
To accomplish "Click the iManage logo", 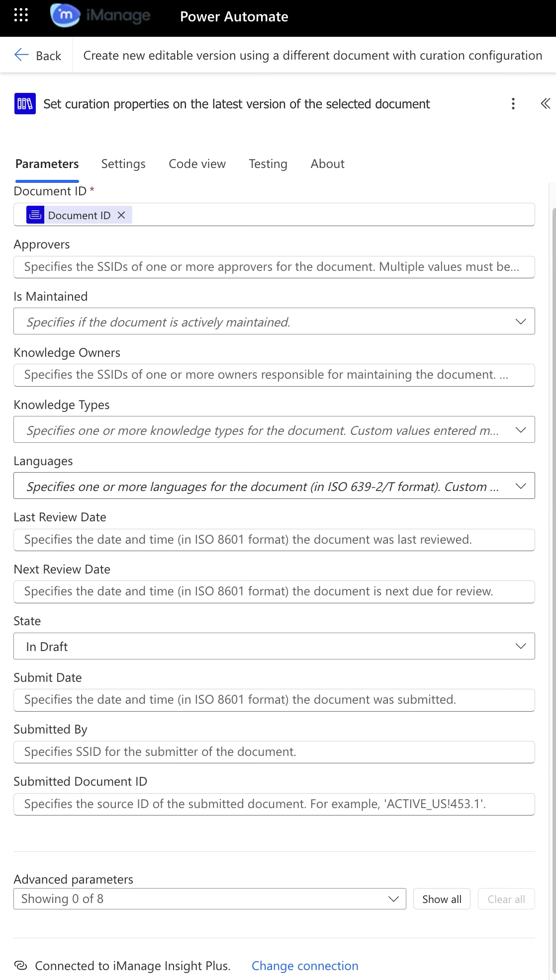I will 100,16.
